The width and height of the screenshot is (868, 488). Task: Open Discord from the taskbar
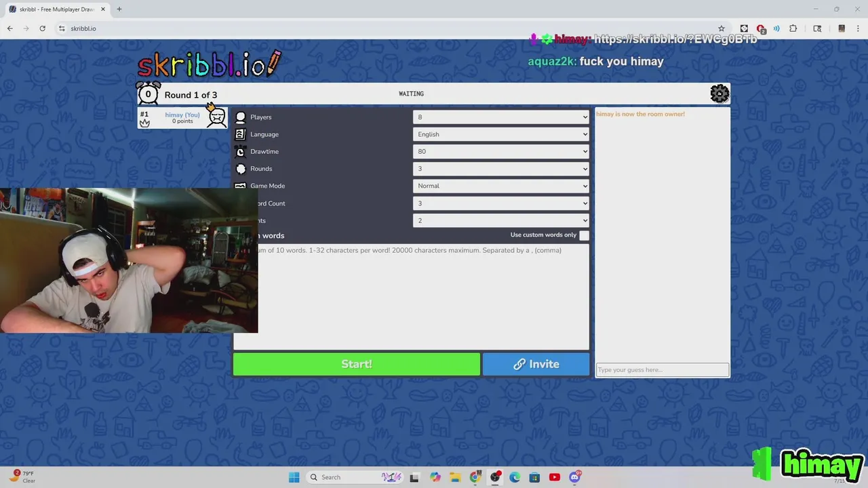(x=575, y=477)
